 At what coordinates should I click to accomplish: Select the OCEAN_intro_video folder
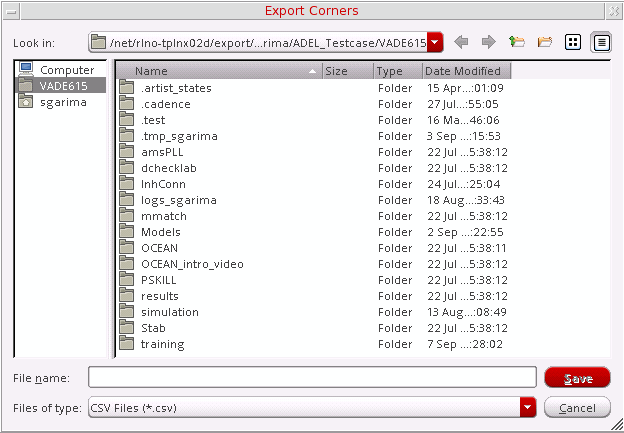pos(192,264)
